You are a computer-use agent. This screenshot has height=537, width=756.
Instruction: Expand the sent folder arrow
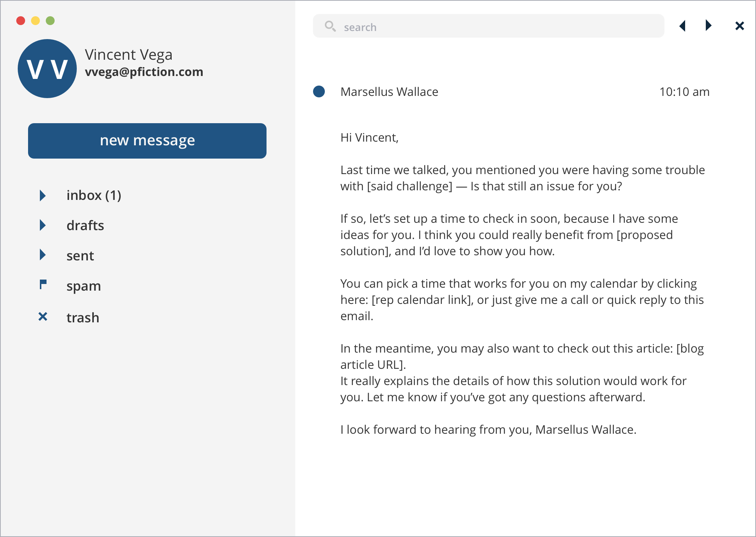tap(43, 255)
